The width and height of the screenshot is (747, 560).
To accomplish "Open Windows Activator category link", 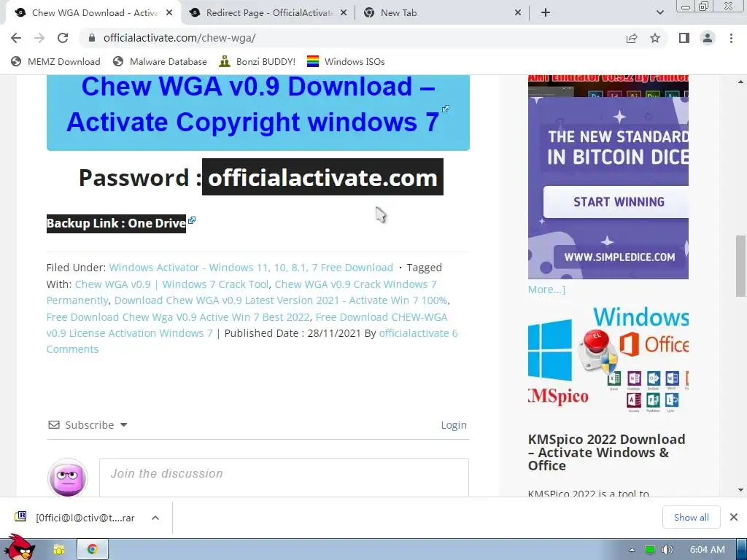I will [x=251, y=268].
